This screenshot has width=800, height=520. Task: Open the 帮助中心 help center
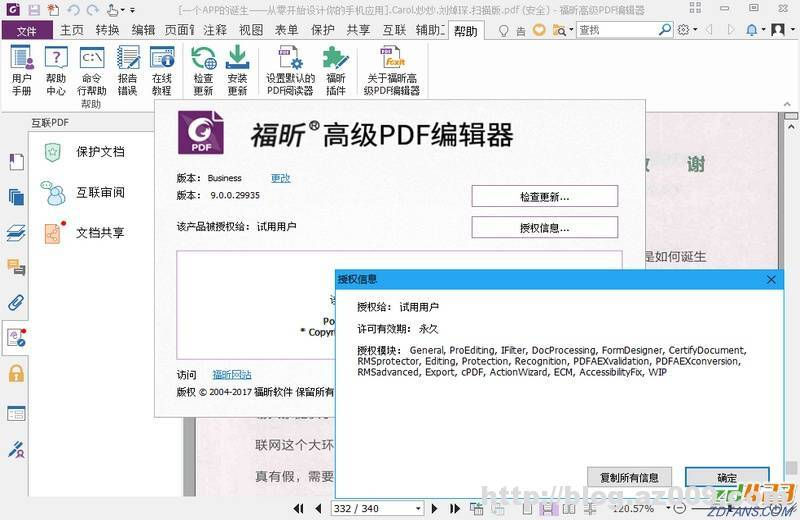click(56, 70)
